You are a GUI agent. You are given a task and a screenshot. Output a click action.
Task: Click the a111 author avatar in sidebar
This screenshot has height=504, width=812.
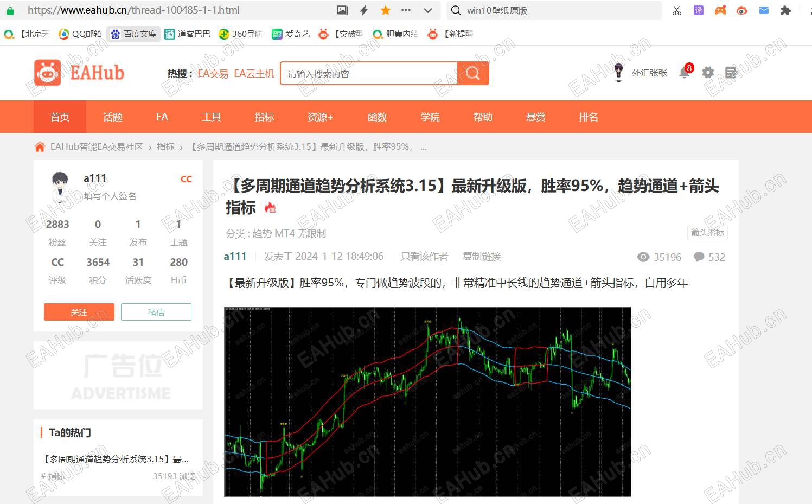tap(60, 186)
